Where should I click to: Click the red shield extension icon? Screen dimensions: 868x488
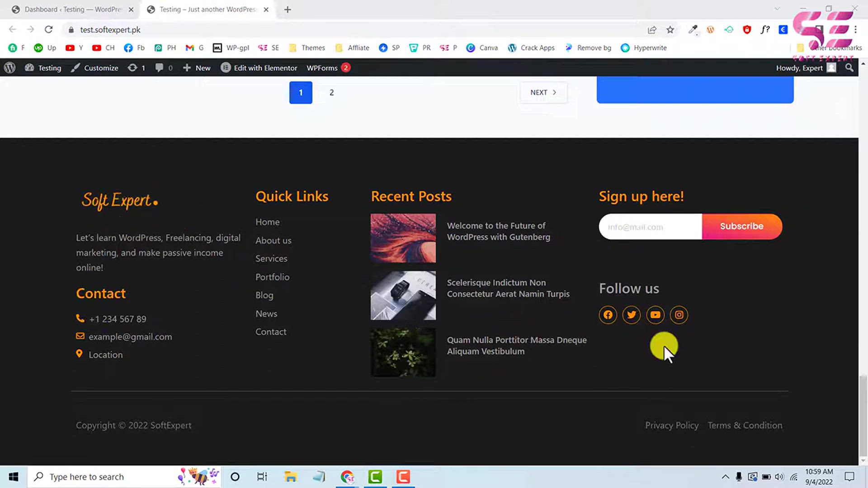(x=747, y=30)
